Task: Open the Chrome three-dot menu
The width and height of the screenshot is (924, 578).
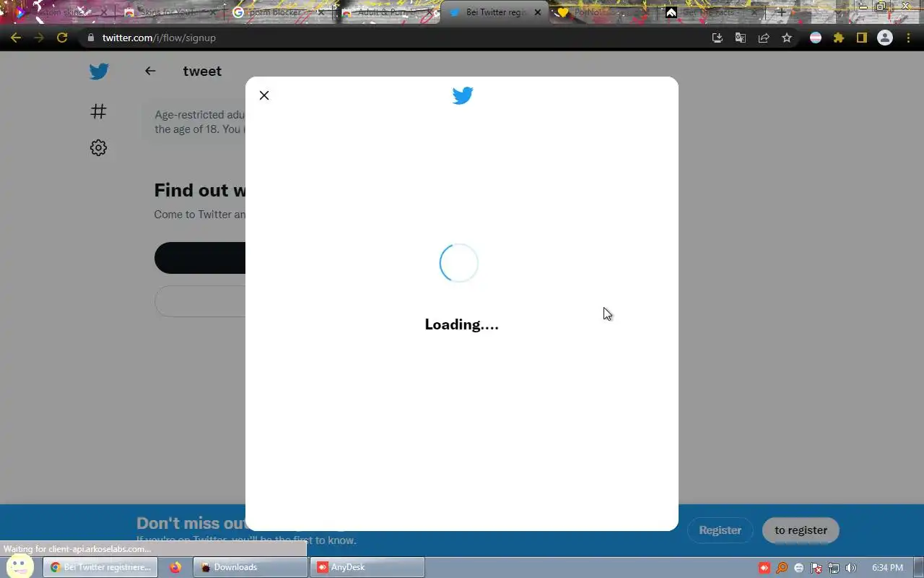Action: [x=908, y=38]
